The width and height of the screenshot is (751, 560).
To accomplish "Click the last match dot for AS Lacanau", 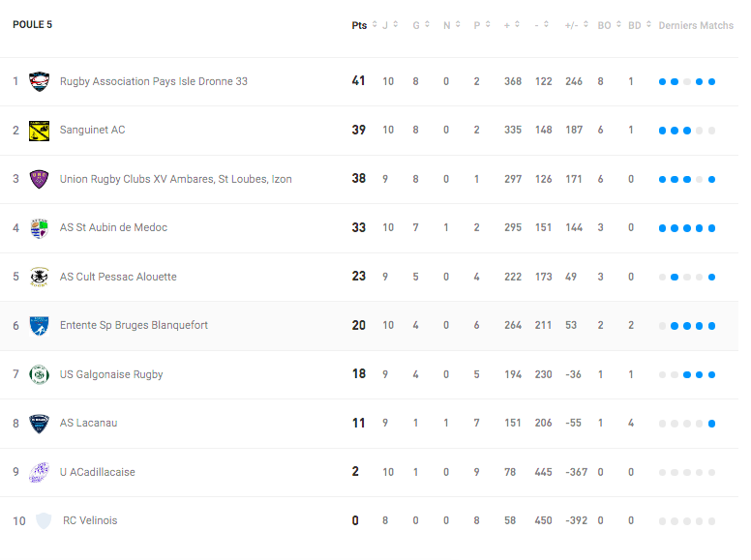I will [711, 424].
